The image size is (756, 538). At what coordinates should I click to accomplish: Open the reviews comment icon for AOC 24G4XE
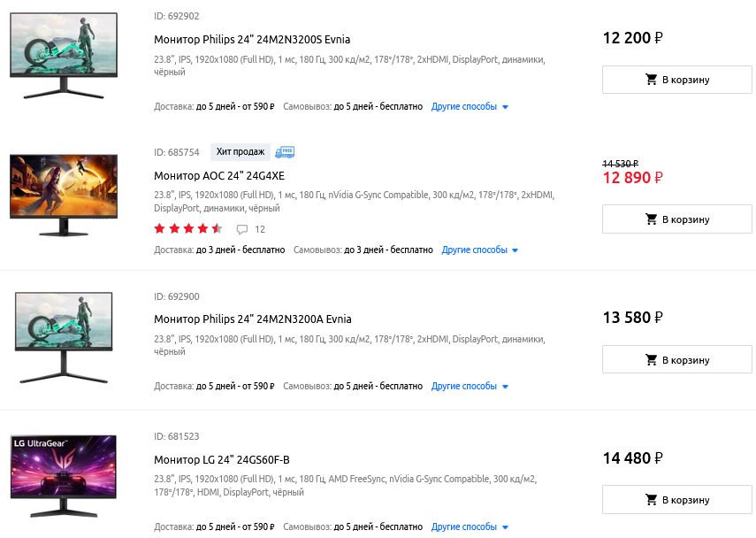(x=242, y=229)
